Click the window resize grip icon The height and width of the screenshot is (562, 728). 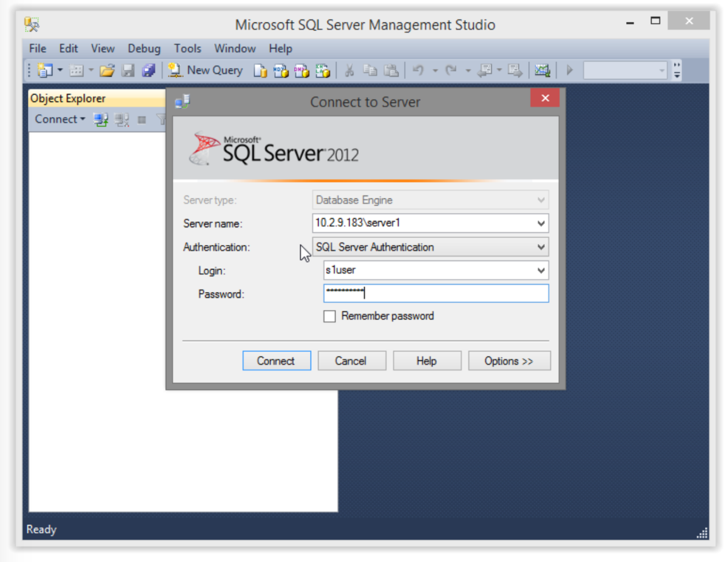(703, 533)
